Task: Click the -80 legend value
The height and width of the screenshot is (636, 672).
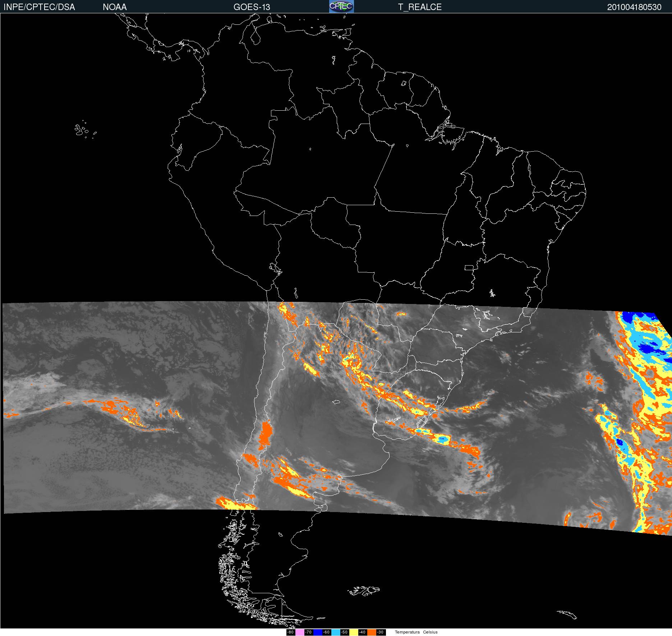Action: tap(290, 632)
